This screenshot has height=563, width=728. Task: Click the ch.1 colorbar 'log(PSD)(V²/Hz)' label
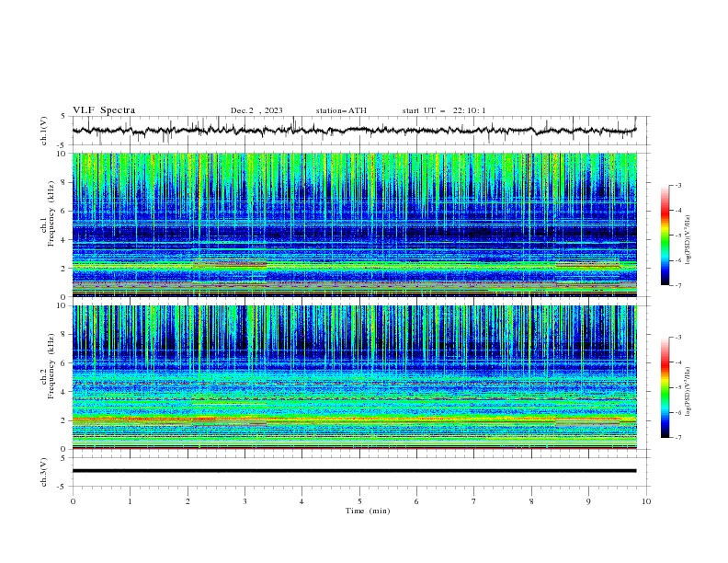(x=688, y=240)
